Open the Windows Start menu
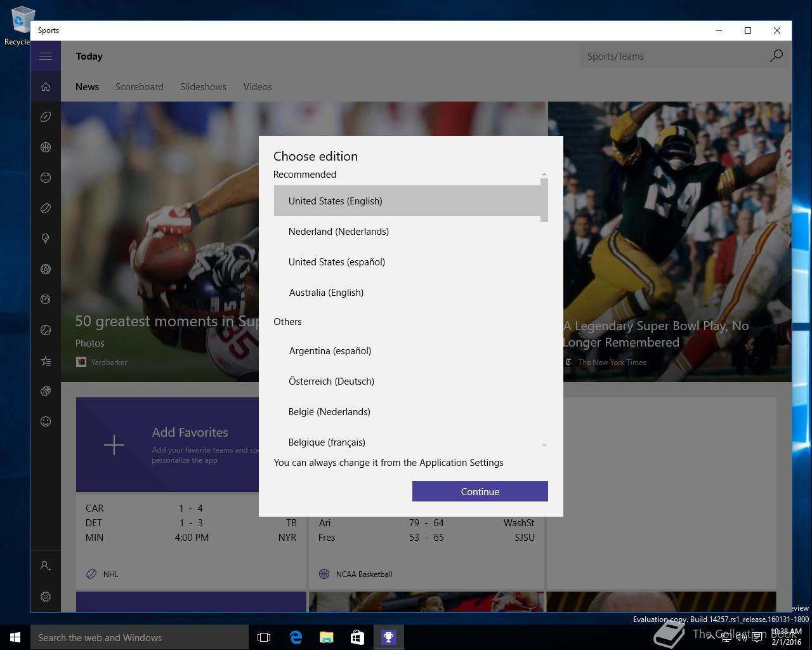This screenshot has height=650, width=812. pyautogui.click(x=15, y=637)
